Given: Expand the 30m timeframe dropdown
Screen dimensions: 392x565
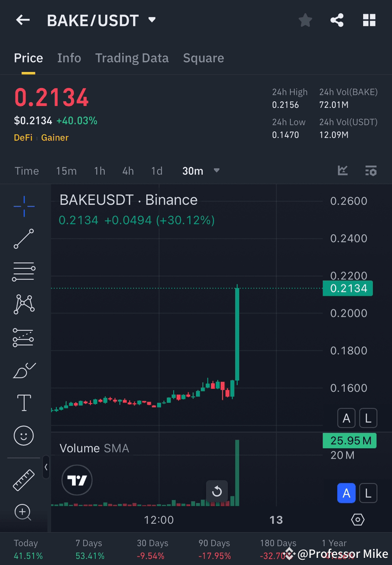Looking at the screenshot, I should click(216, 171).
